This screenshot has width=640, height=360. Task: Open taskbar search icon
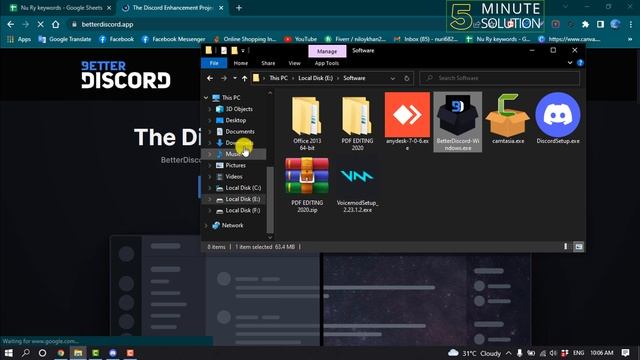(25, 353)
